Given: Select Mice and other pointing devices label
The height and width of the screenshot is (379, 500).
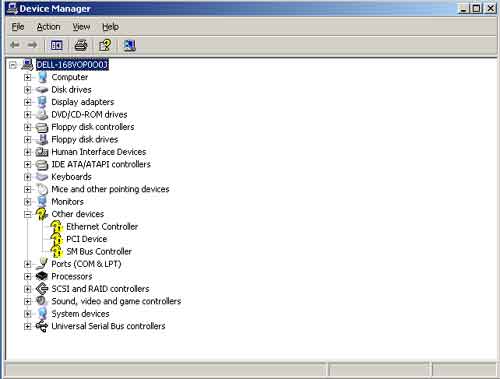Looking at the screenshot, I should 110,189.
